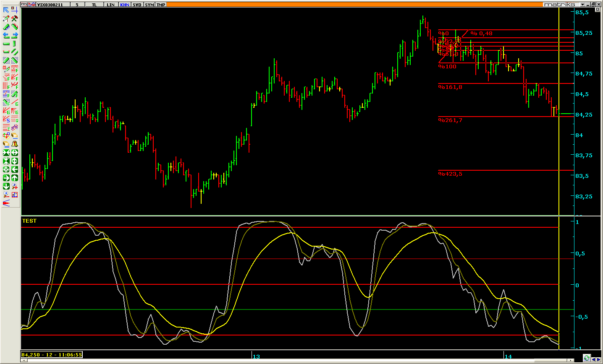Screen dimensions: 603x364
Task: Toggle the SVD button in top bar
Action: click(x=137, y=5)
